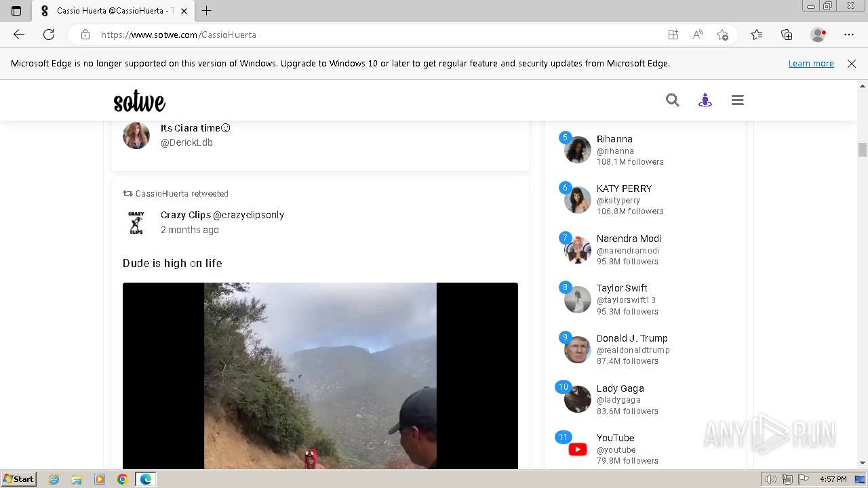This screenshot has width=868, height=488.
Task: Open the browser apps grid icon
Action: tap(673, 35)
